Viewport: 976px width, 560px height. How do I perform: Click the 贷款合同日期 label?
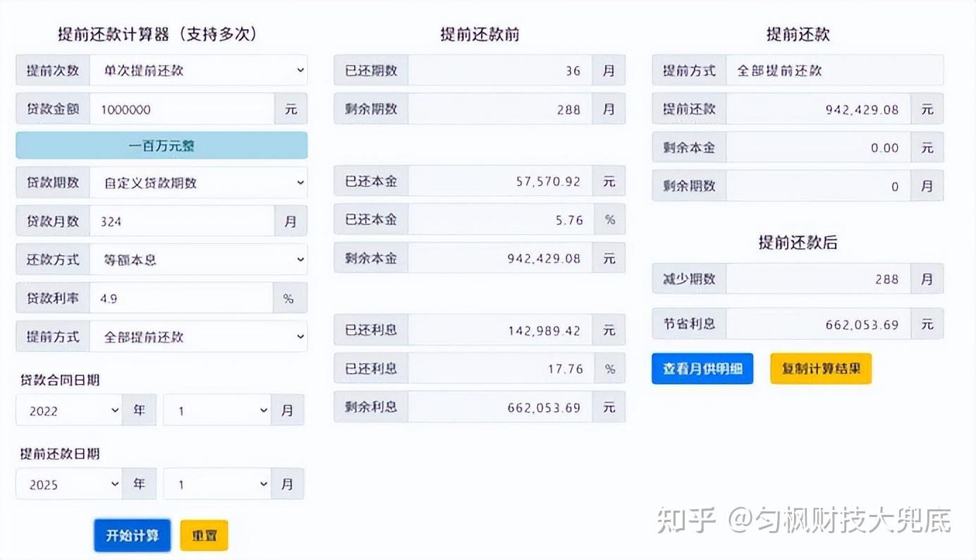pos(60,380)
